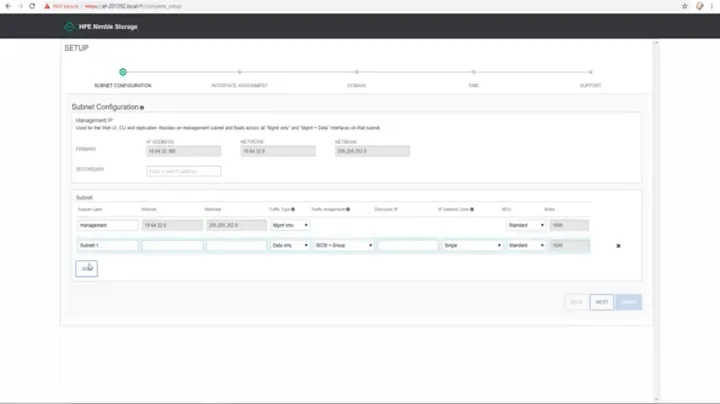Go to the Time step

tap(473, 72)
